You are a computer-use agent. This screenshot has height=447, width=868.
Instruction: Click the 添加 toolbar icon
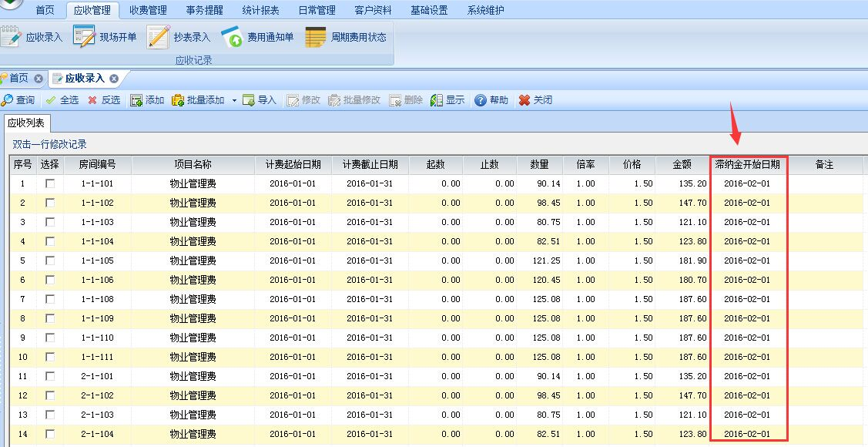click(136, 100)
